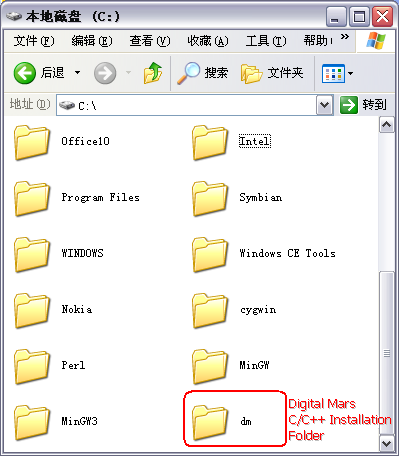The width and height of the screenshot is (399, 456).
Task: Open the address bar dropdown
Action: [324, 106]
